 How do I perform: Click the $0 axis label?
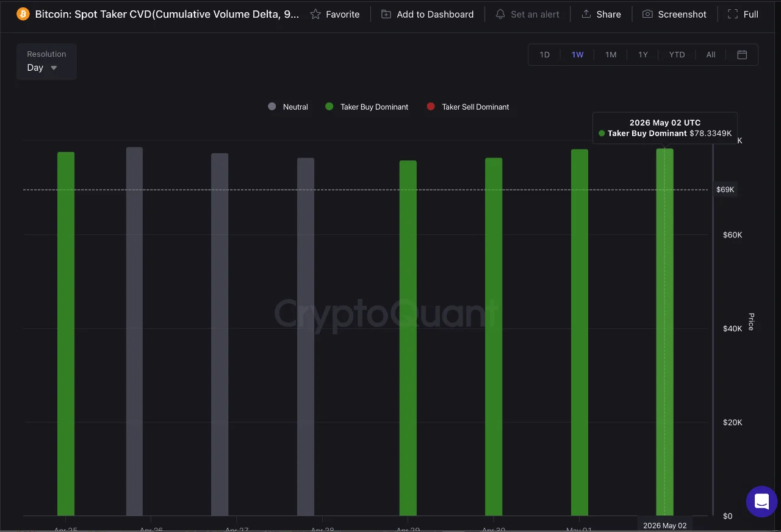click(x=727, y=516)
